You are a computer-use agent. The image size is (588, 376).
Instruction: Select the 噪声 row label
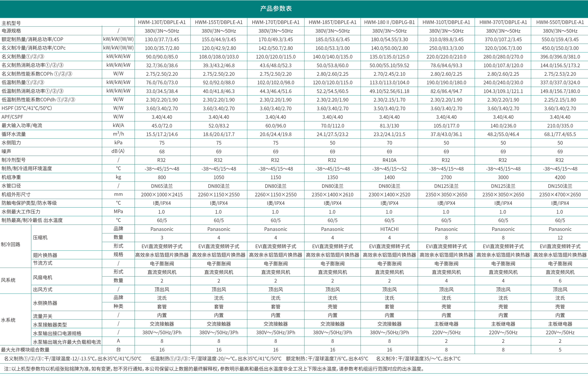(x=6, y=151)
